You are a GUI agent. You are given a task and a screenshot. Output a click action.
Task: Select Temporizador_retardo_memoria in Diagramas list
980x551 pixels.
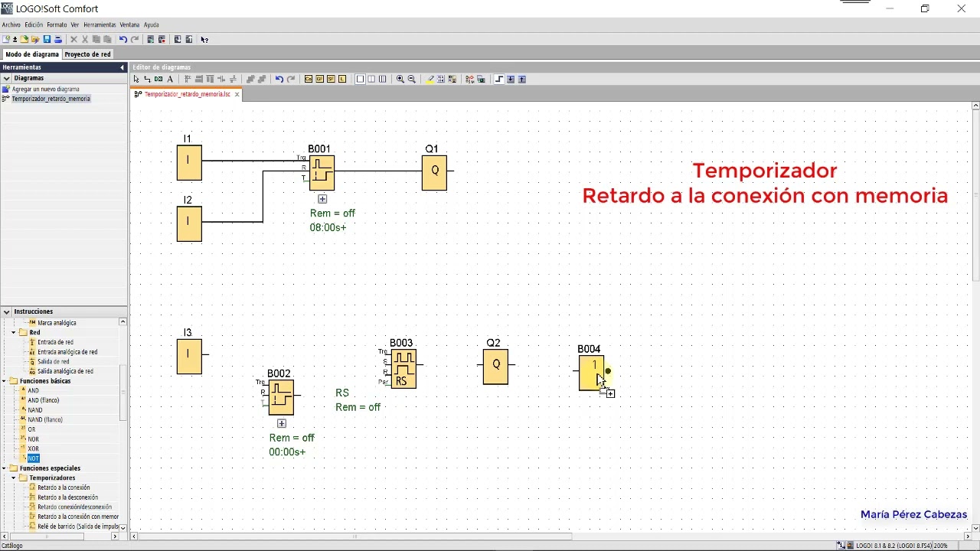(x=51, y=99)
